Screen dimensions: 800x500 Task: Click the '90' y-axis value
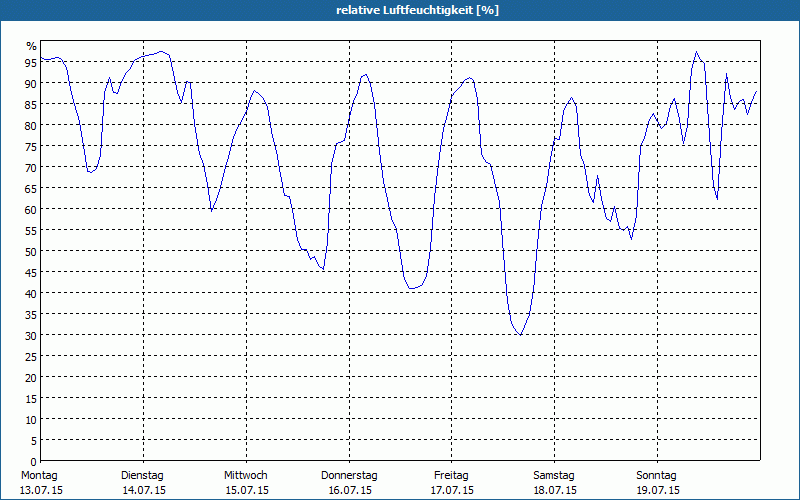click(31, 84)
